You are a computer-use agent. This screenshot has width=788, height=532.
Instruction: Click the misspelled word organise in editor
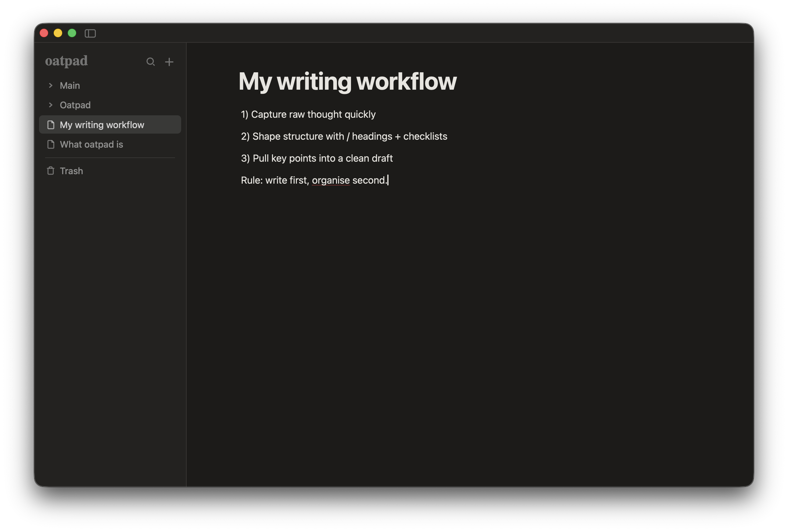(331, 180)
